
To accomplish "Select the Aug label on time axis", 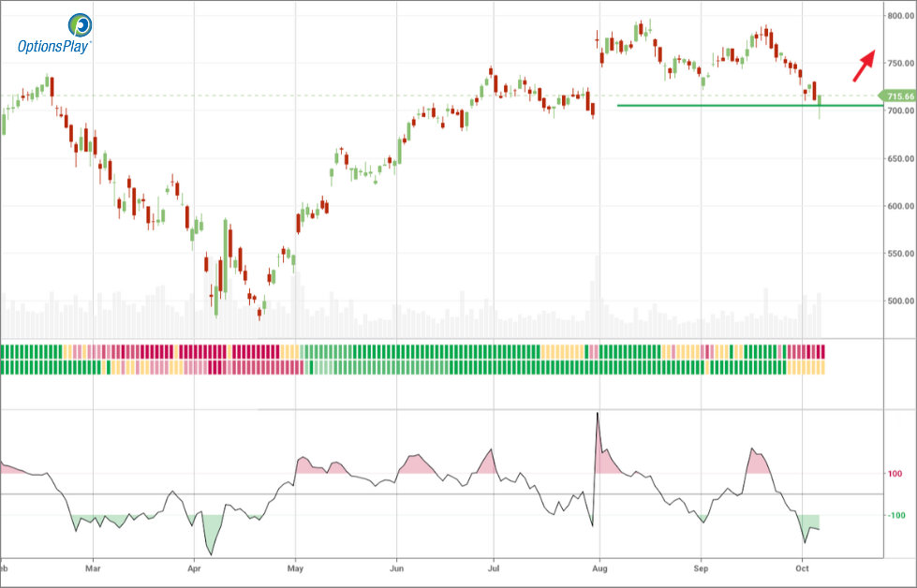I will pyautogui.click(x=599, y=567).
